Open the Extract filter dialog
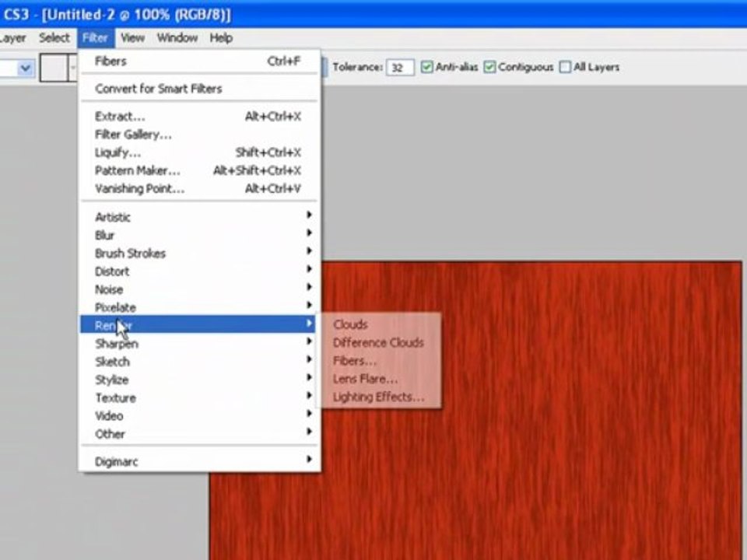Screen dimensions: 747x560 click(198, 117)
